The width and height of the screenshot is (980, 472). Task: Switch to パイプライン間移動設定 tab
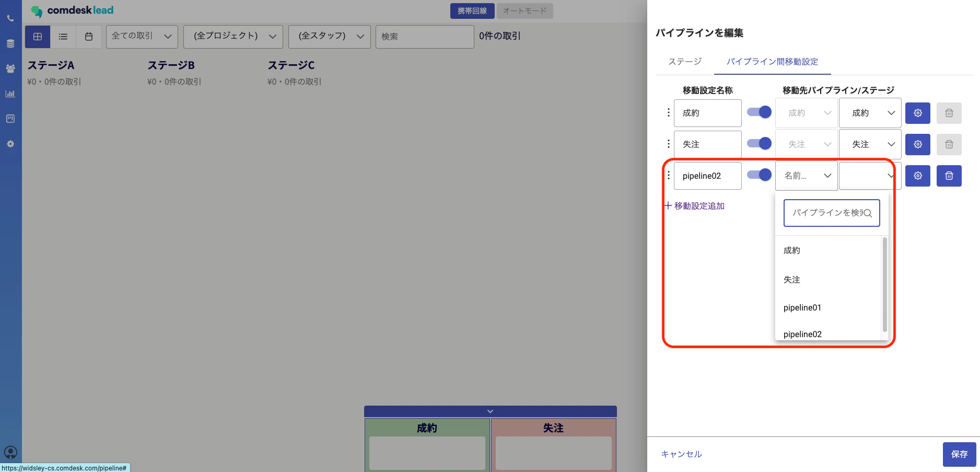click(x=772, y=62)
